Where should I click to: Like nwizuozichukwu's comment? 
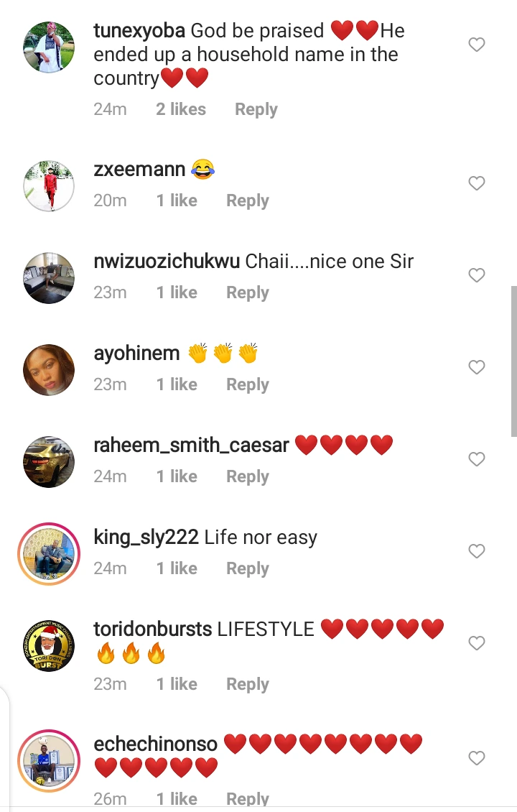pos(477,275)
